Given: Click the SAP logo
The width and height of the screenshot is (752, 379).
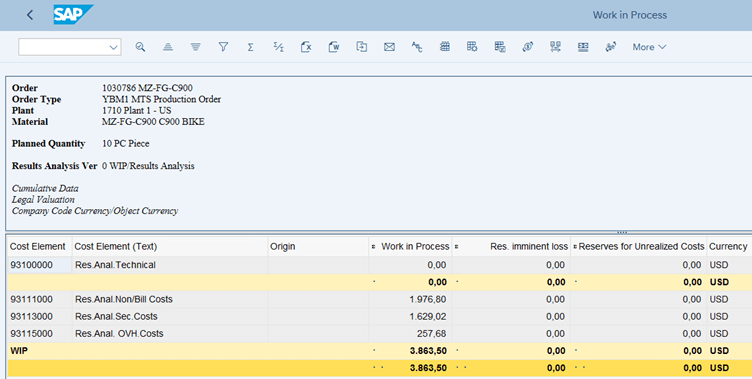Looking at the screenshot, I should point(73,14).
